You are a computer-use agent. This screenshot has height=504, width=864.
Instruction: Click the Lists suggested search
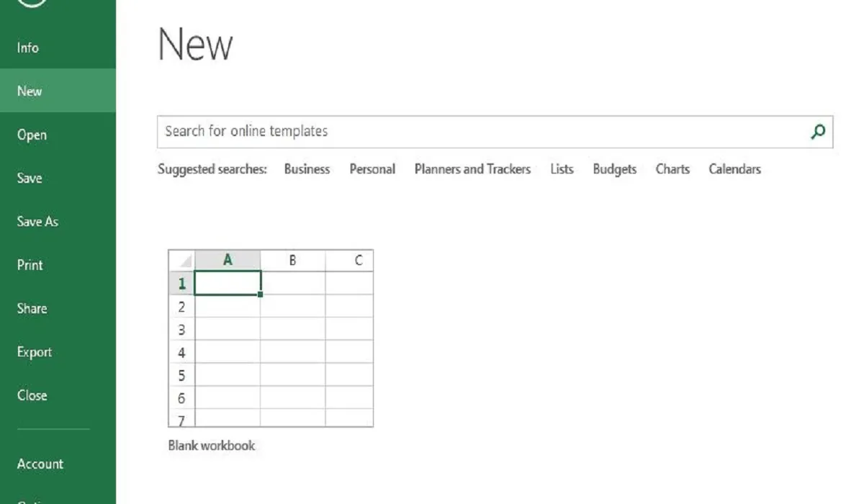561,169
